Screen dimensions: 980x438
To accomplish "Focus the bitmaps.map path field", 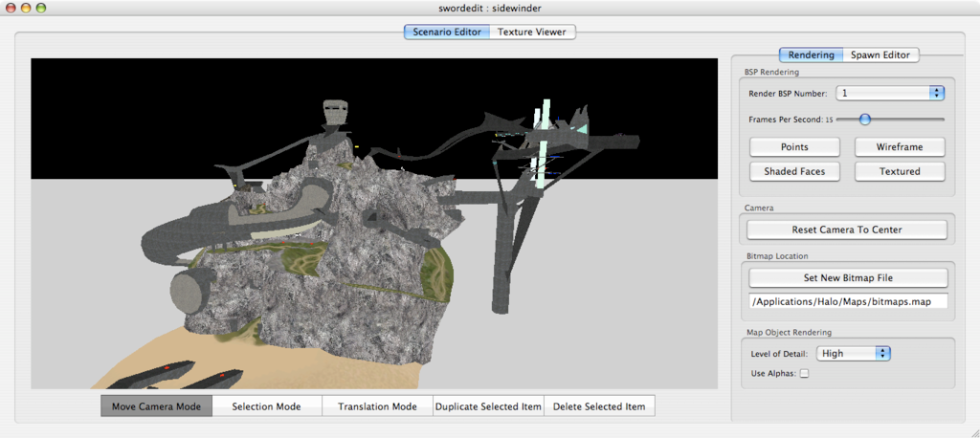I will coord(848,302).
